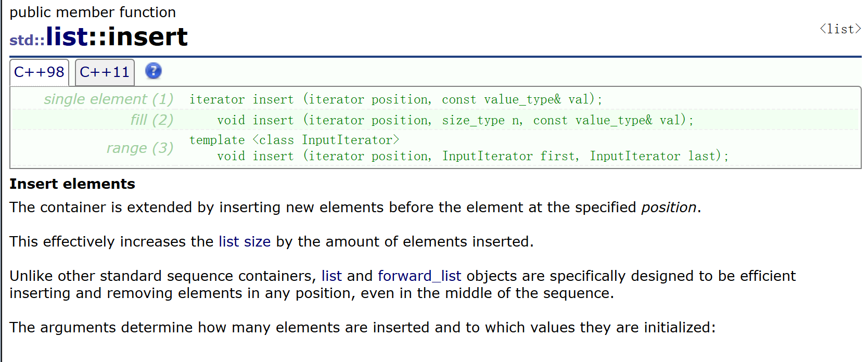Click the fill insert signature with size_type

pyautogui.click(x=455, y=120)
